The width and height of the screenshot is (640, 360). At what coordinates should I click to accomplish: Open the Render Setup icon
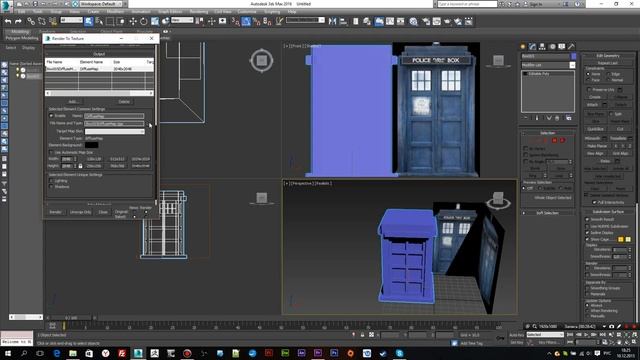point(426,21)
